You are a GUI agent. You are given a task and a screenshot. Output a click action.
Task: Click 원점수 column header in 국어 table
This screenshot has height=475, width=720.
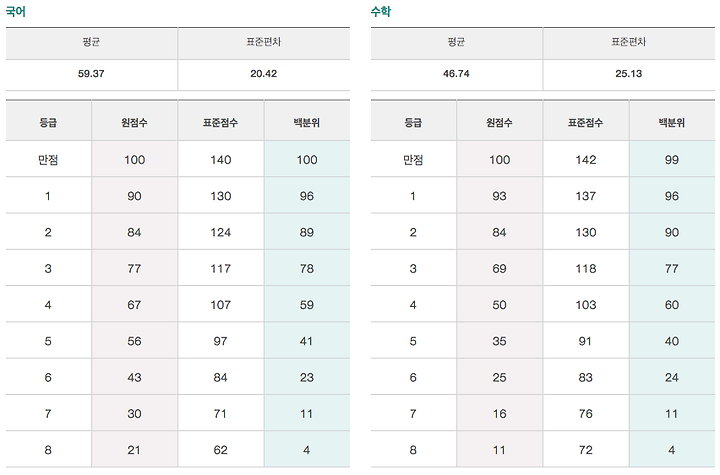[134, 123]
